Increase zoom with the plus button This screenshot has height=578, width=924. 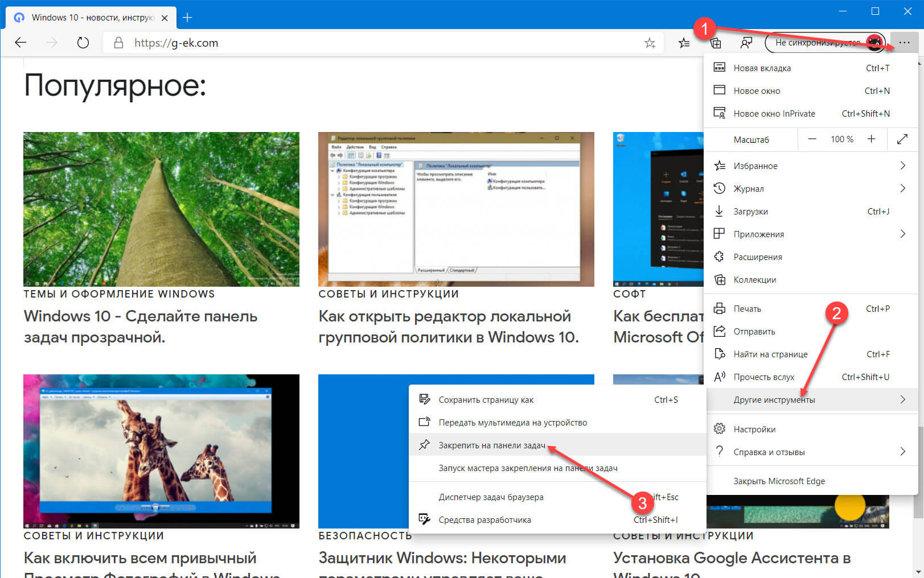[x=871, y=139]
